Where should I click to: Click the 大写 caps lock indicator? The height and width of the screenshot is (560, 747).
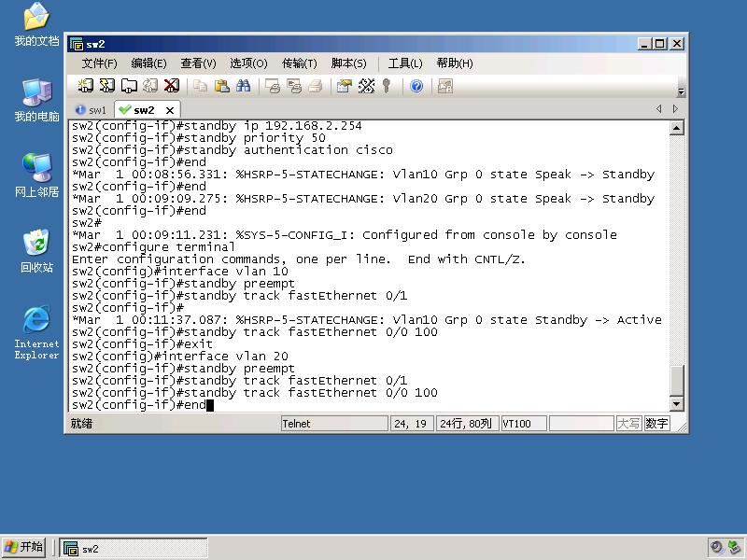click(x=628, y=424)
